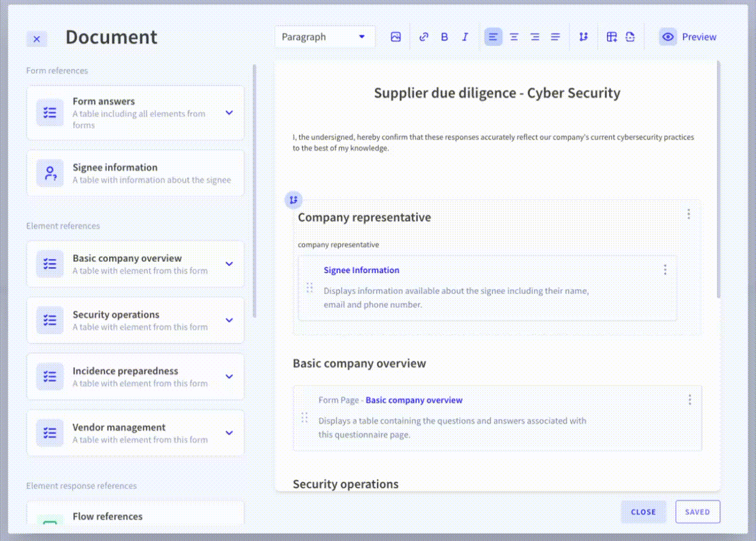The width and height of the screenshot is (756, 541).
Task: Open the Signee information reference panel icon
Action: (49, 173)
